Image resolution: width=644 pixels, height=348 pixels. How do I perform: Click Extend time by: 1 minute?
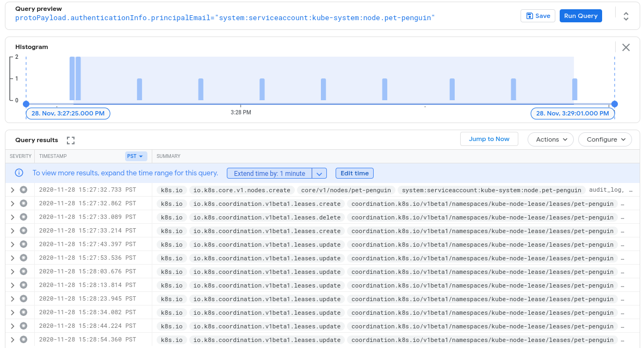coord(269,174)
